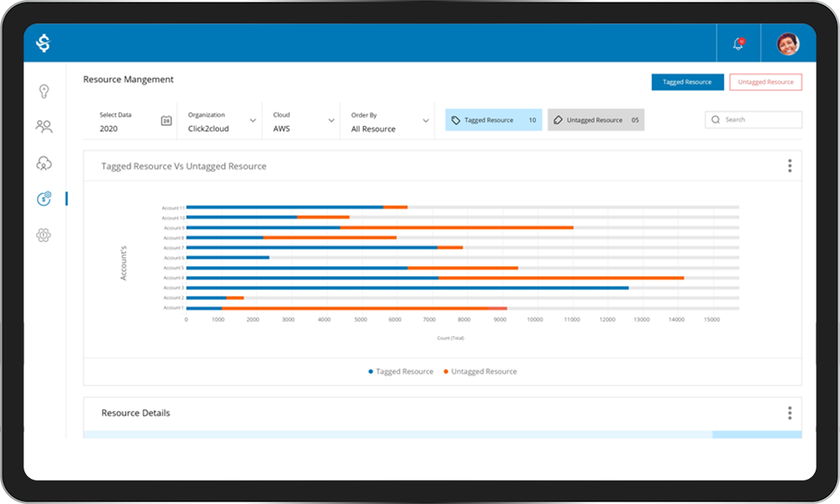Toggle Untagged Resource legend entry
This screenshot has width=840, height=504.
[480, 371]
